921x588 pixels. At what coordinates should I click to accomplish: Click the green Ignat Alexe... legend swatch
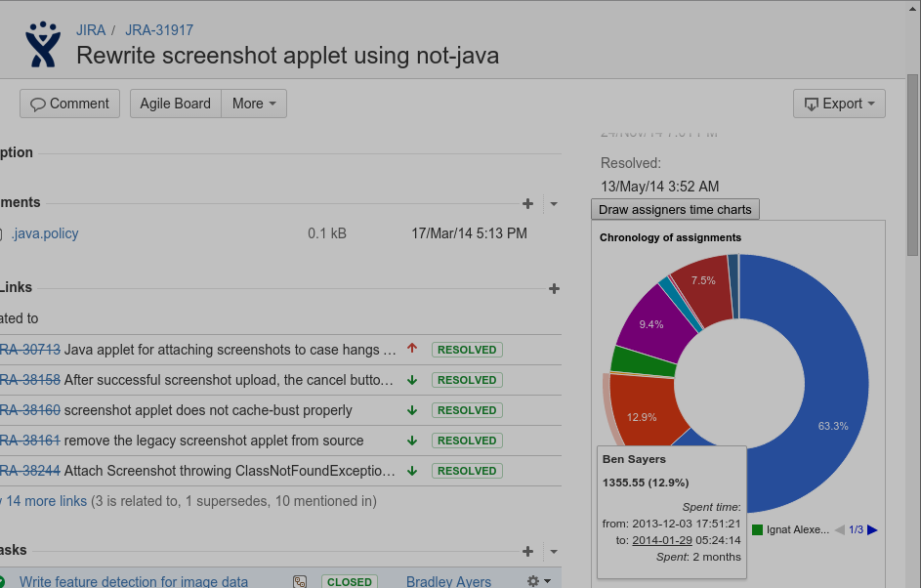tap(757, 529)
